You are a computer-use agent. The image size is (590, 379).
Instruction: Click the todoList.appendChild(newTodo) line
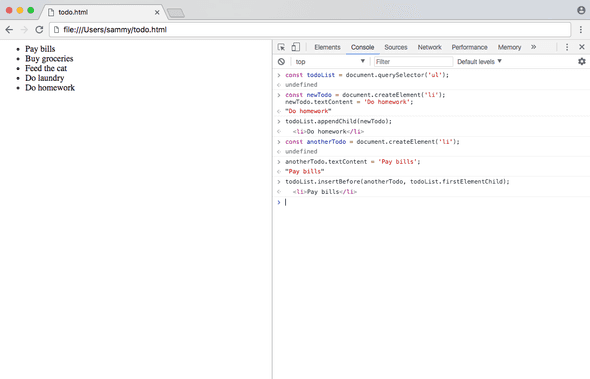338,121
